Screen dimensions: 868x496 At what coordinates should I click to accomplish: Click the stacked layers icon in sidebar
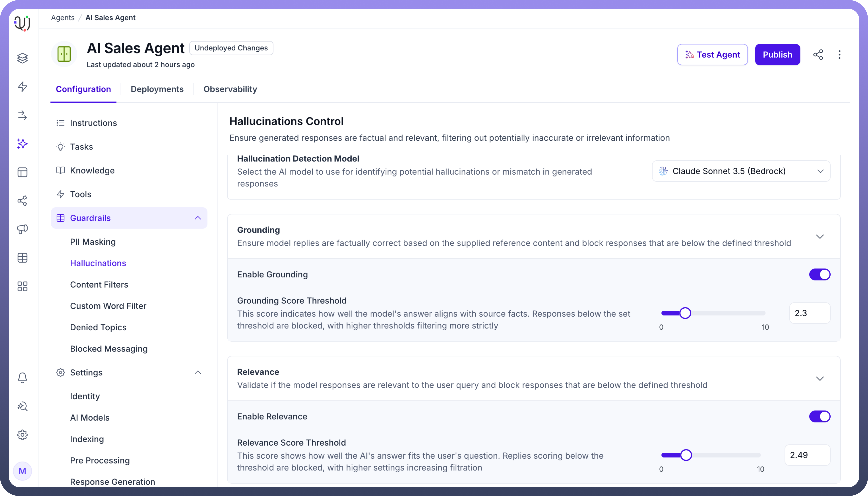click(23, 58)
